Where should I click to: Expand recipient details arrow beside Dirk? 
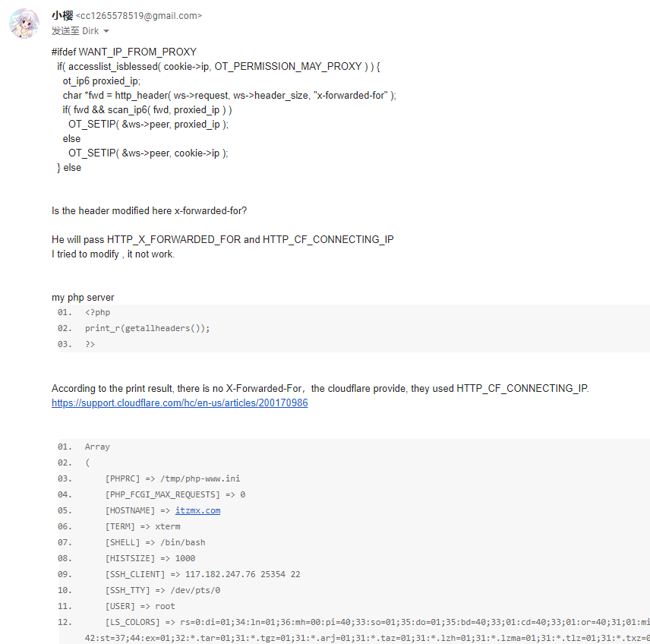106,31
